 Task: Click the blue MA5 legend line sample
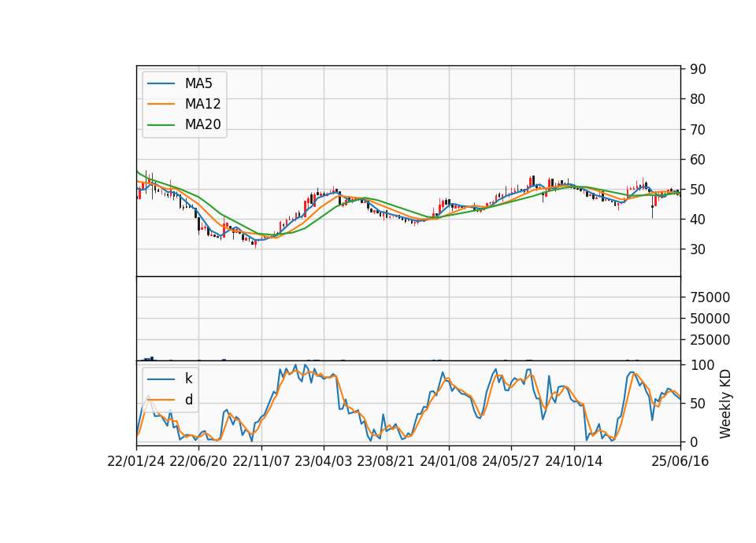pos(161,83)
